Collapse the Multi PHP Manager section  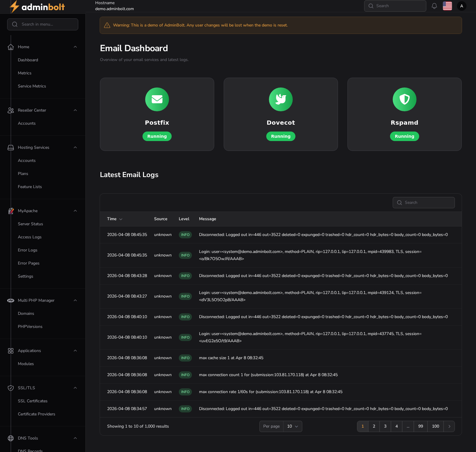(75, 301)
